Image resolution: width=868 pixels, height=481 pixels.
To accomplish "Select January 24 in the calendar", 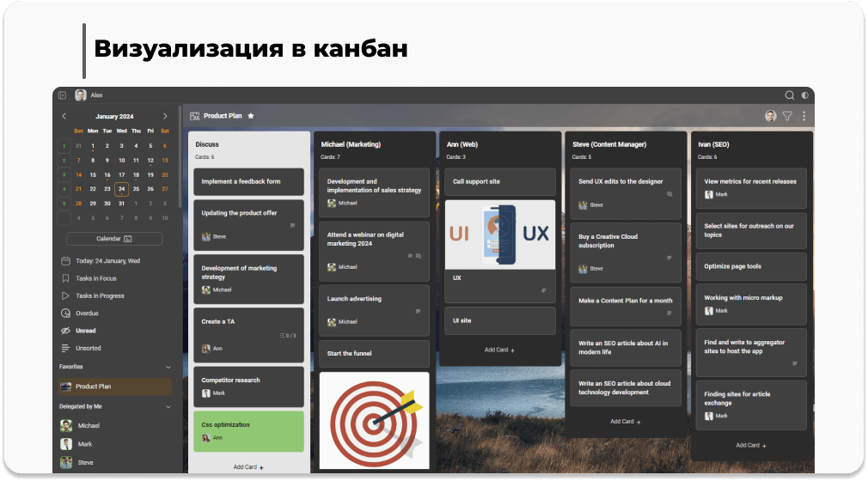I will pos(122,189).
